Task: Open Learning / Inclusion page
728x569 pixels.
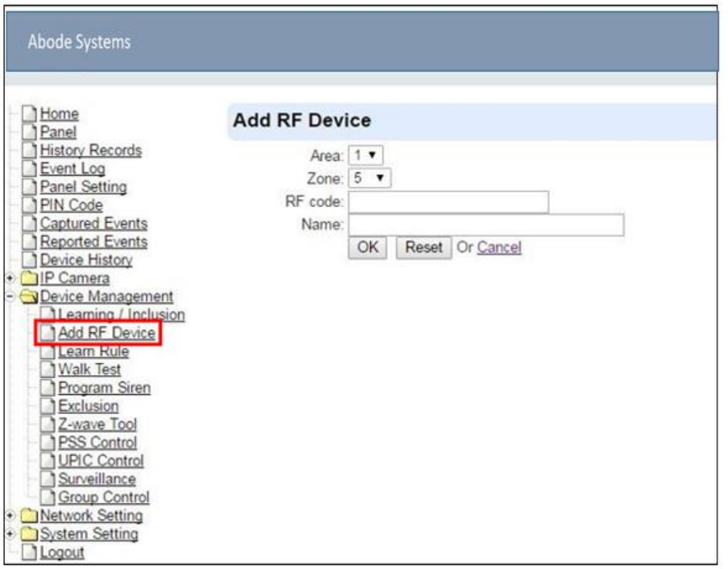Action: (x=122, y=315)
